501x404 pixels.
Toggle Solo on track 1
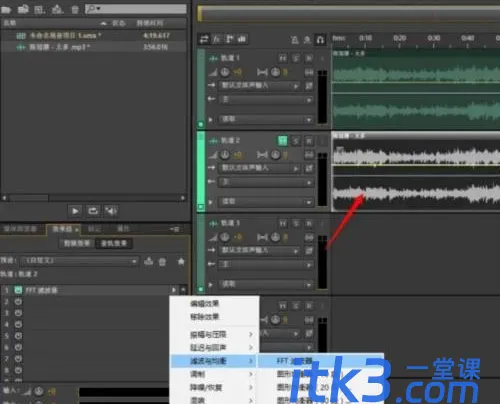coord(296,58)
